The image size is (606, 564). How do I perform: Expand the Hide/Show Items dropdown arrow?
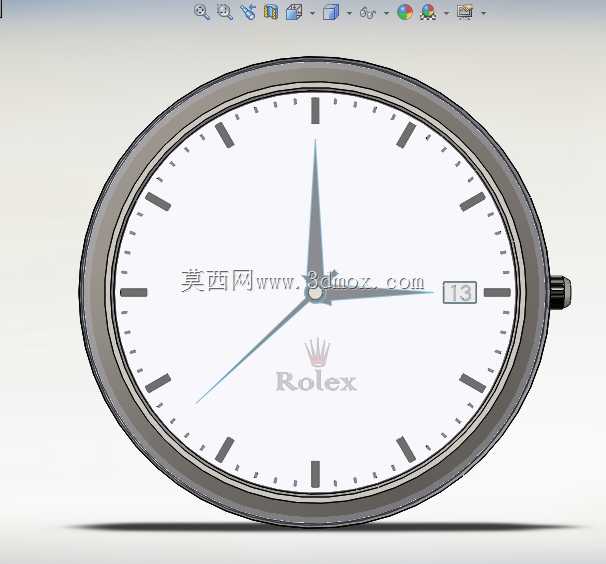pyautogui.click(x=386, y=13)
